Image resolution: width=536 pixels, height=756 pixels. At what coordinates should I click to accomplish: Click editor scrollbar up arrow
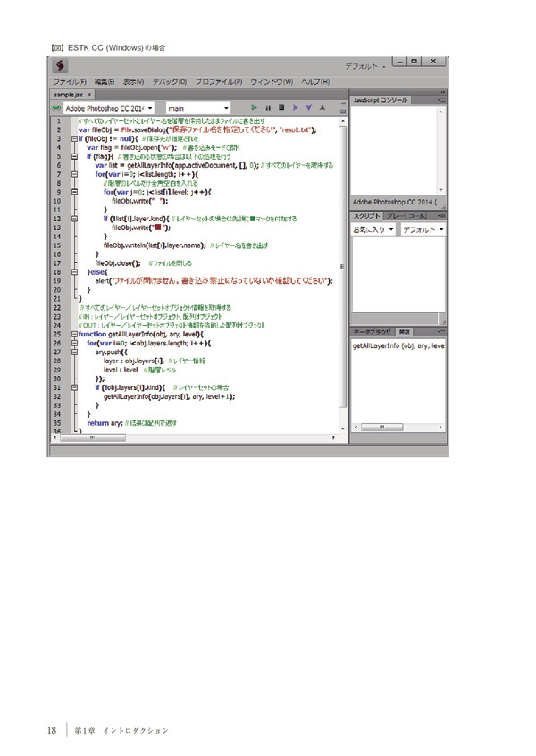click(342, 120)
